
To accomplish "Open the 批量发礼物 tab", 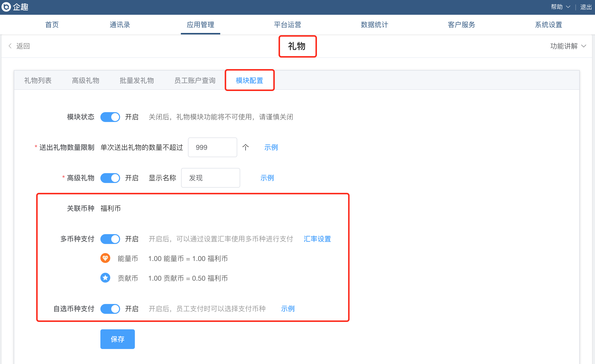I will [137, 80].
